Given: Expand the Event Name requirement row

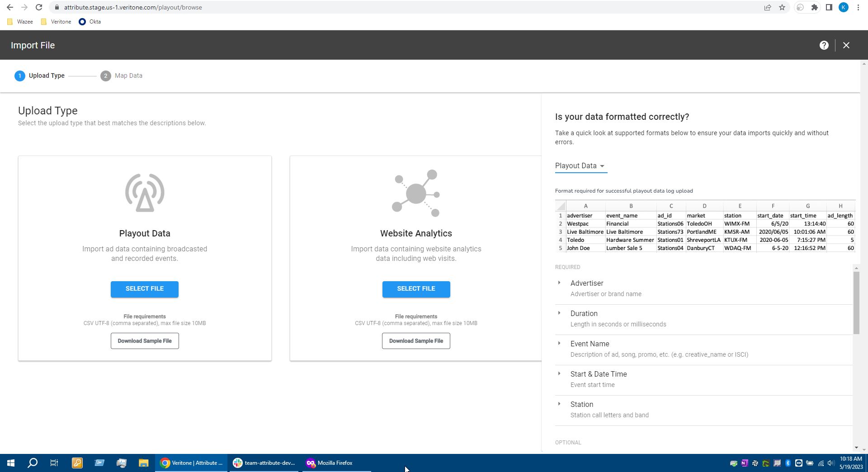Looking at the screenshot, I should click(559, 344).
